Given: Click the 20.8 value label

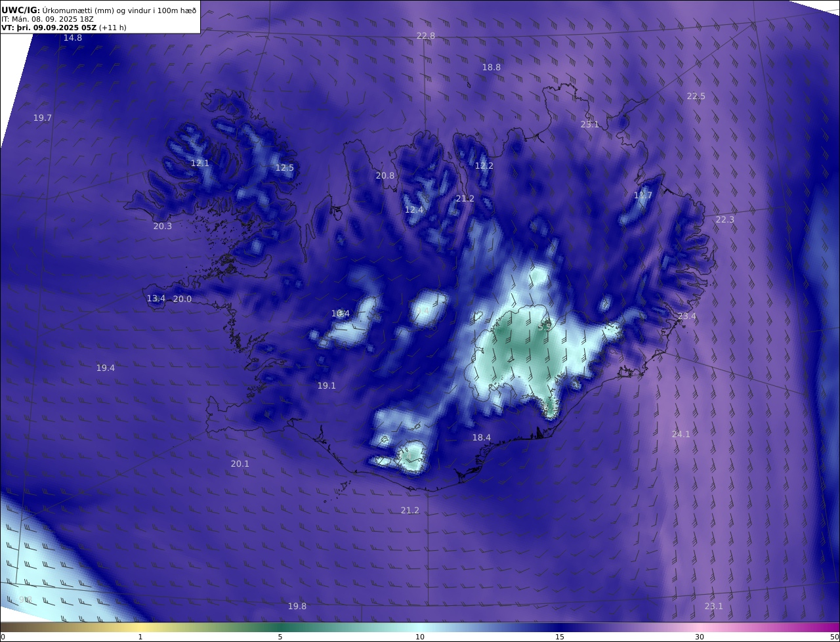Looking at the screenshot, I should point(385,175).
